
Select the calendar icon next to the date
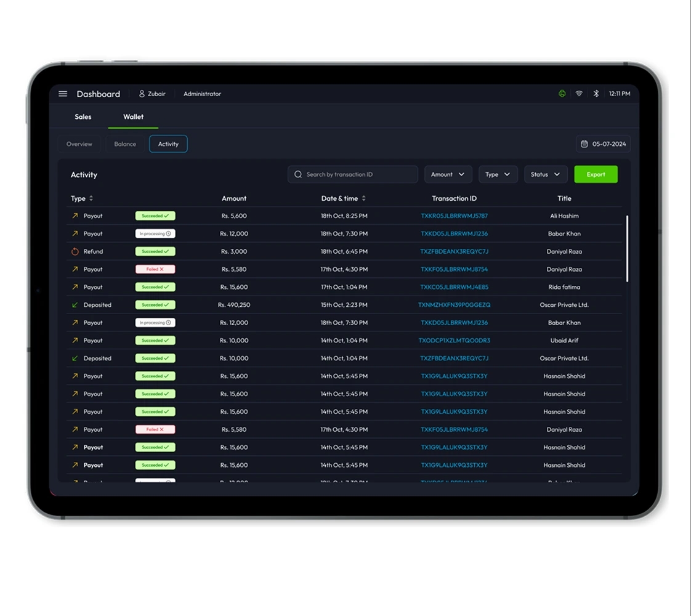click(584, 144)
